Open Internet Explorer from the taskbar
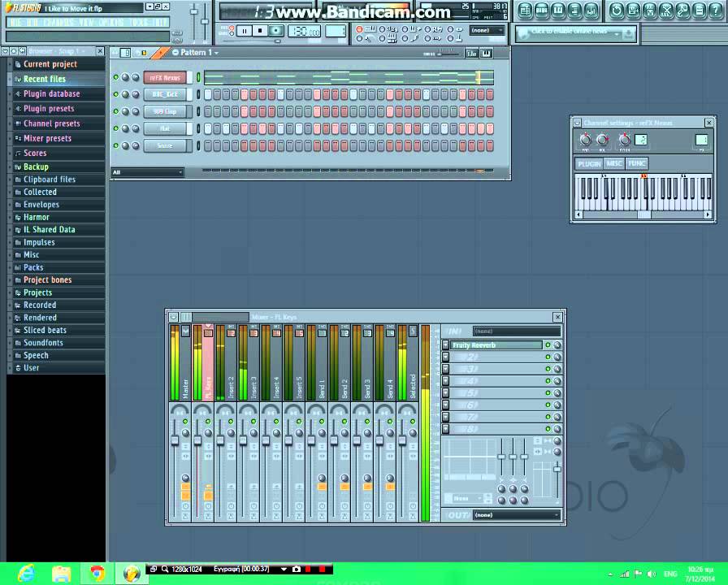The image size is (728, 585). pyautogui.click(x=26, y=574)
